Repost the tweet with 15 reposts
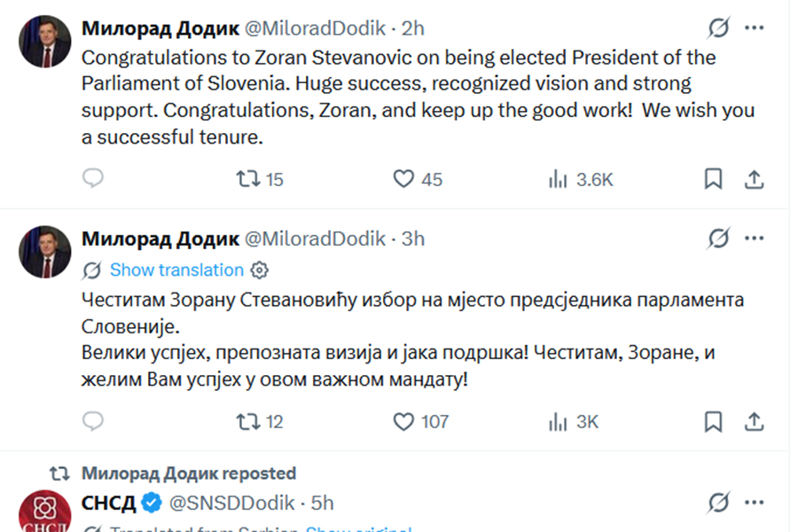Image resolution: width=798 pixels, height=532 pixels. tap(248, 179)
